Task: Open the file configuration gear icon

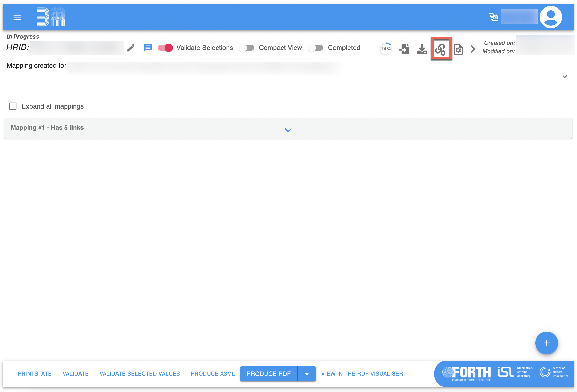Action: (458, 49)
